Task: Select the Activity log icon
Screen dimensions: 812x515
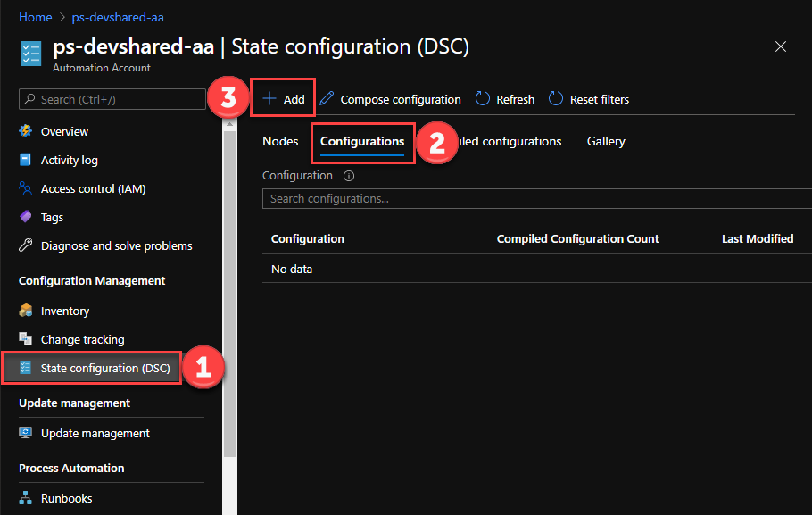Action: click(x=26, y=160)
